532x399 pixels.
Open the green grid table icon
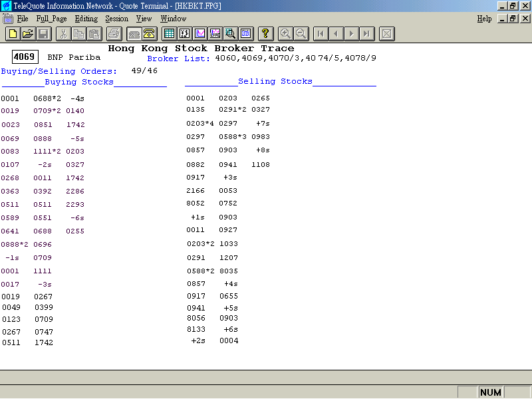pos(169,34)
